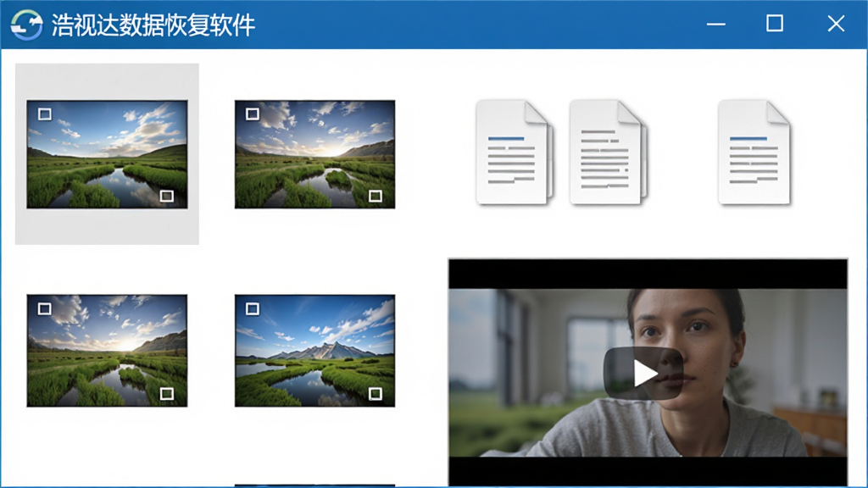Open the stacked document icon with blue heading
The image size is (868, 488).
coord(515,152)
